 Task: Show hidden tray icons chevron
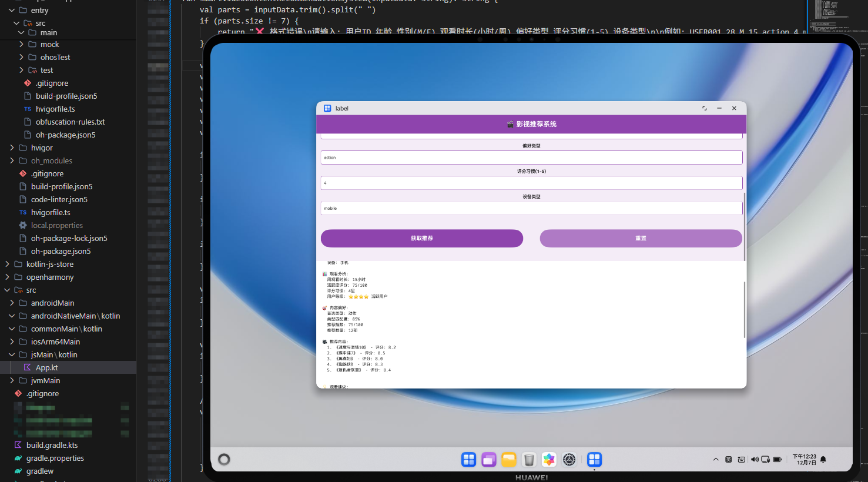(x=716, y=460)
